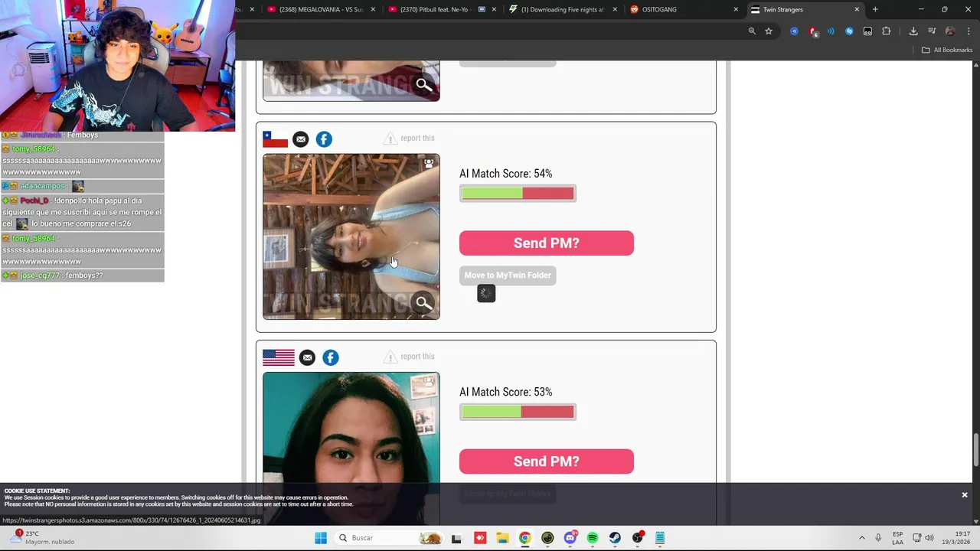
Task: Open the Notepad taskbar icon
Action: (660, 538)
